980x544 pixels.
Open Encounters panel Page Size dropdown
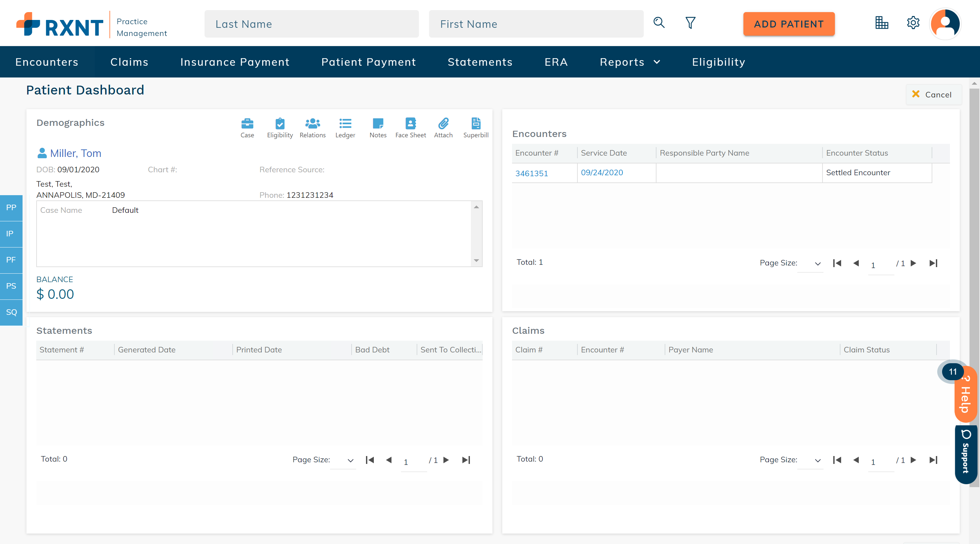tap(811, 263)
